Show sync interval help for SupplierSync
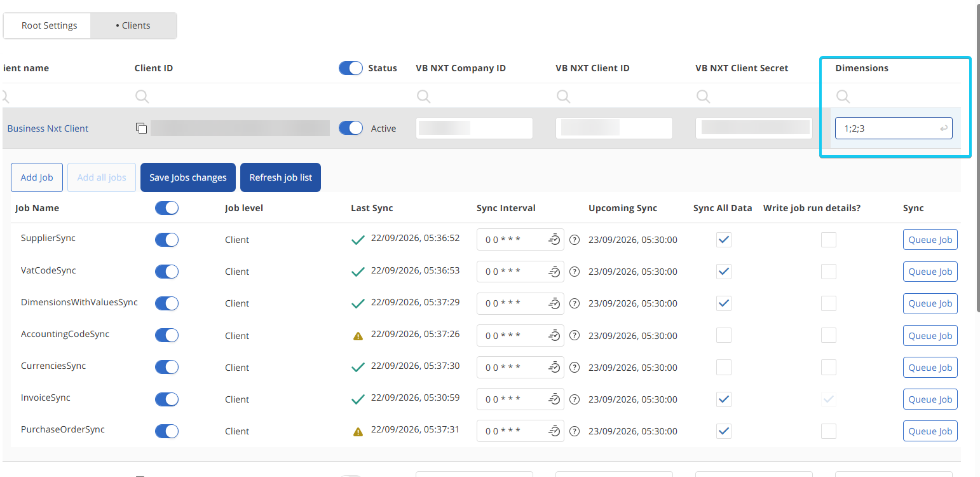The height and width of the screenshot is (477, 980). point(575,240)
